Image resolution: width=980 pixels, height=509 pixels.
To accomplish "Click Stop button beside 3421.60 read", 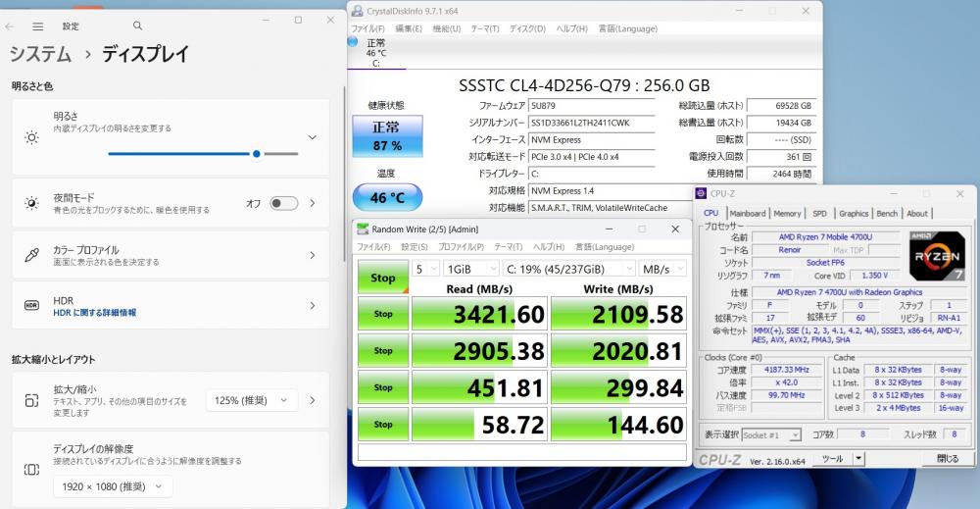I will (383, 314).
